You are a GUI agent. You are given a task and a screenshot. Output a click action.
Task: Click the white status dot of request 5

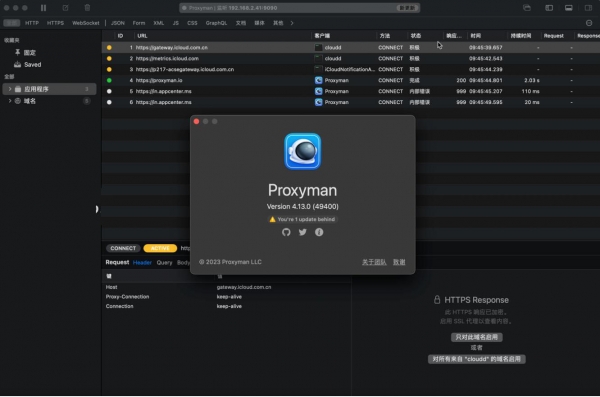(109, 91)
